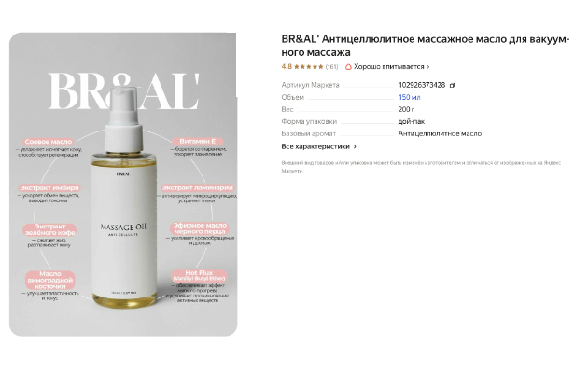
Task: Click the five rating stars
Action: coord(309,67)
